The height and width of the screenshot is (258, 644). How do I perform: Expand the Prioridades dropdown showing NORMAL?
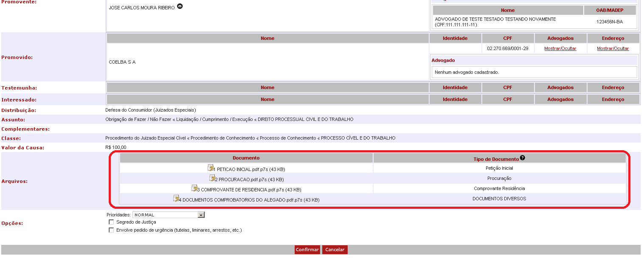click(169, 215)
